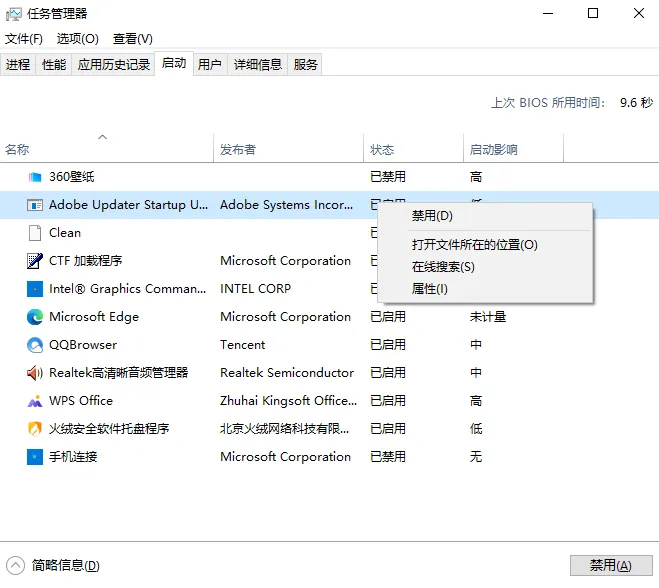Image resolution: width=659 pixels, height=588 pixels.
Task: Select the Microsoft Edge entry name
Action: pyautogui.click(x=94, y=317)
